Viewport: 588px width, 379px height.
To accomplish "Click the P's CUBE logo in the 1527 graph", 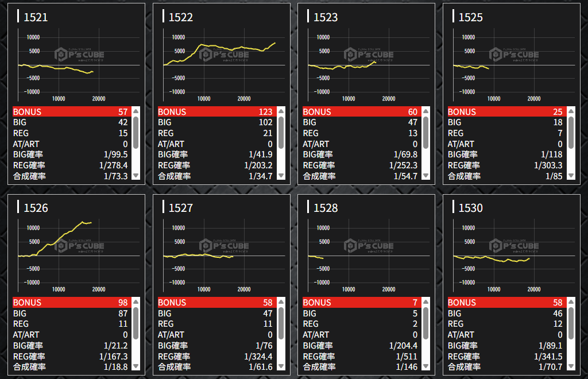I will tap(224, 246).
